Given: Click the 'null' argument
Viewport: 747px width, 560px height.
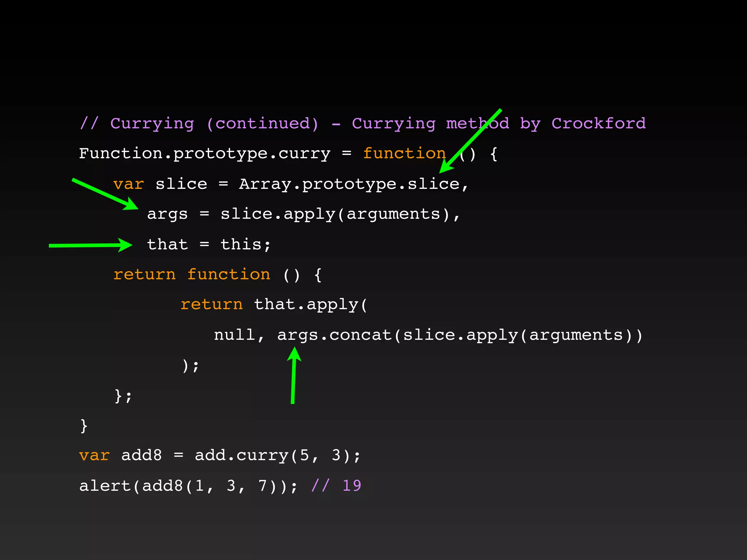Looking at the screenshot, I should tap(234, 335).
